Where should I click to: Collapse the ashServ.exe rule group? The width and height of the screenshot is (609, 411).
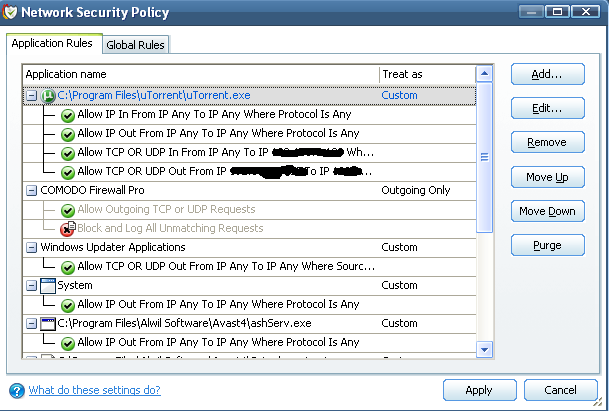click(31, 324)
